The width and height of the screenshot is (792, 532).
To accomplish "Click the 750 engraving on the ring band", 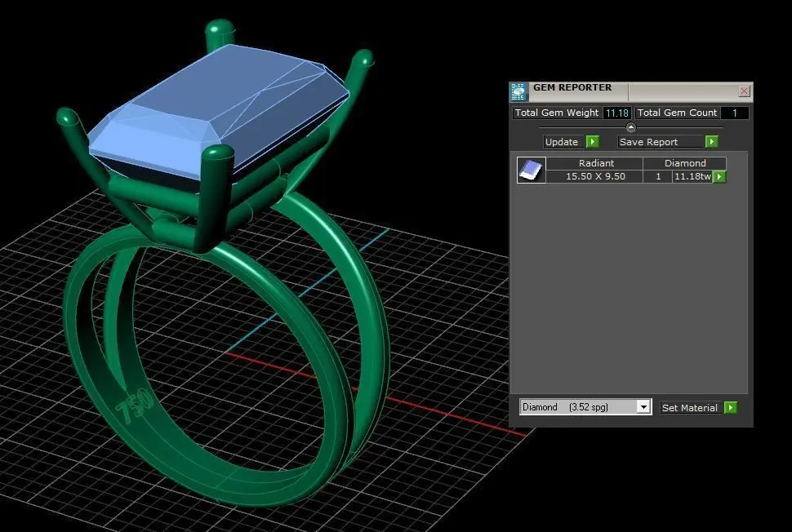I will click(134, 406).
